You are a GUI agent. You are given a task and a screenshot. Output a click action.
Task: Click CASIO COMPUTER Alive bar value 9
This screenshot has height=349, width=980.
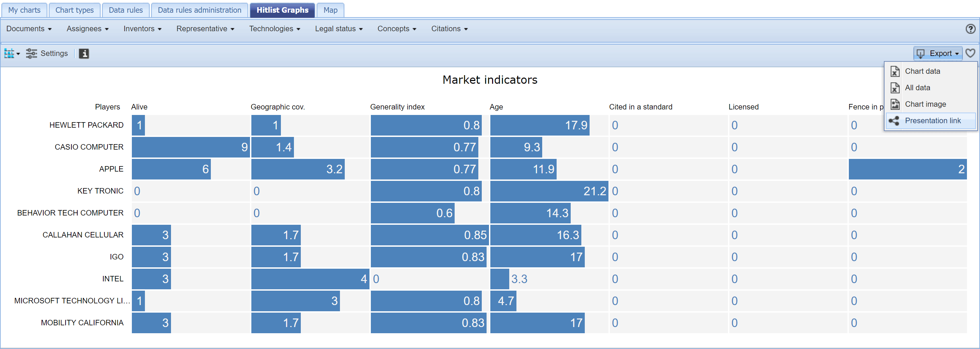click(x=191, y=147)
